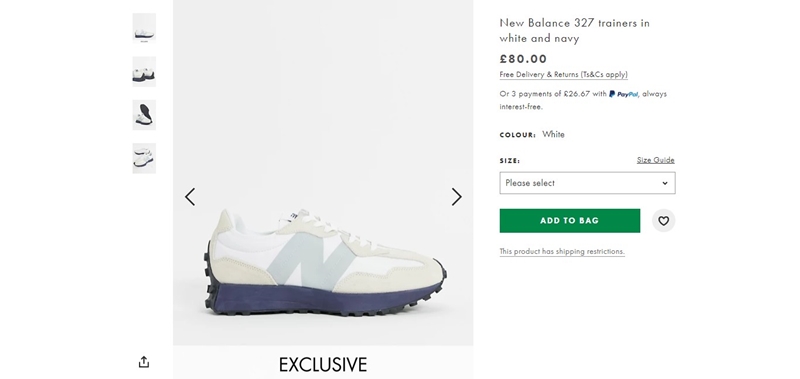Click the New Balance 327 trainers title
800x379 pixels.
(x=574, y=31)
